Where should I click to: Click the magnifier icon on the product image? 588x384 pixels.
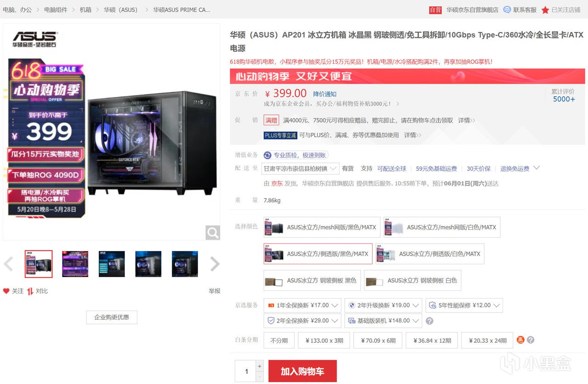213,233
